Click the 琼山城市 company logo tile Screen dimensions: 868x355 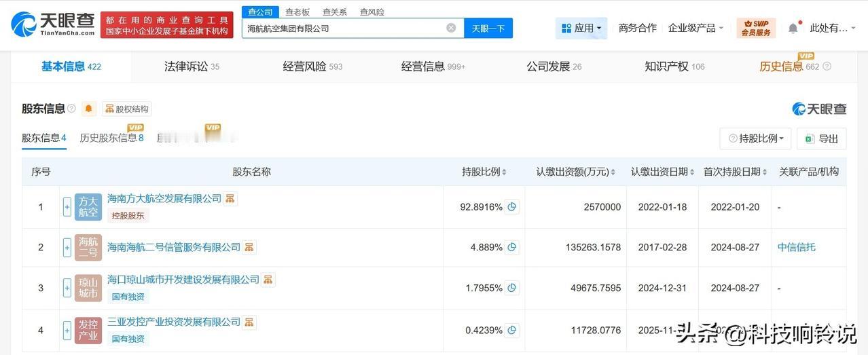(x=88, y=288)
